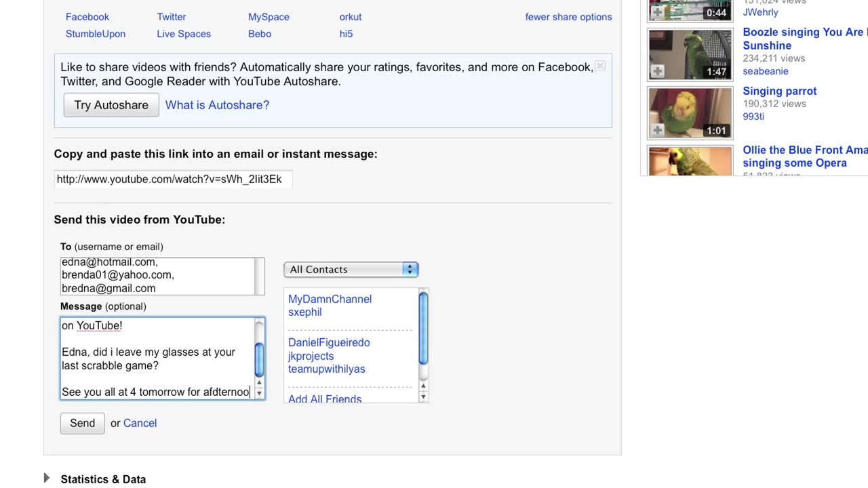
Task: Open the Singing parrot video title
Action: pos(779,91)
